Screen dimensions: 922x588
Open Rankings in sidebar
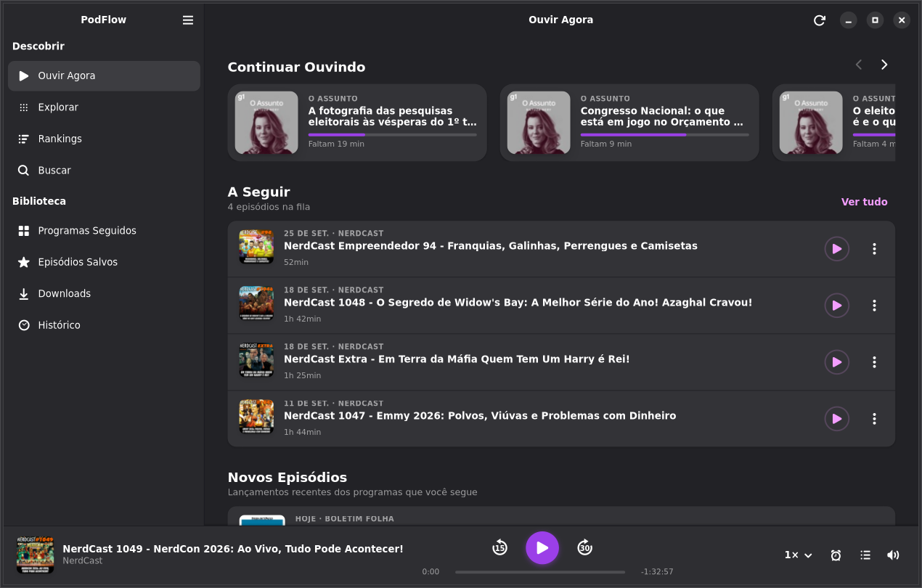coord(104,139)
